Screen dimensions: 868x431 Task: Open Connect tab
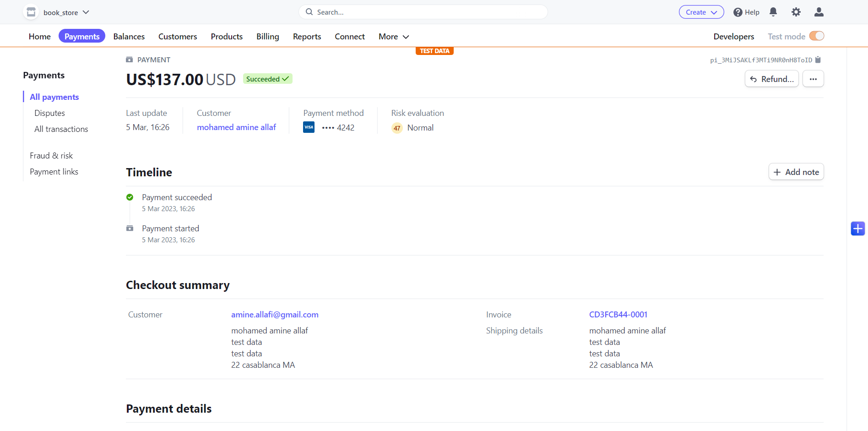coord(350,37)
